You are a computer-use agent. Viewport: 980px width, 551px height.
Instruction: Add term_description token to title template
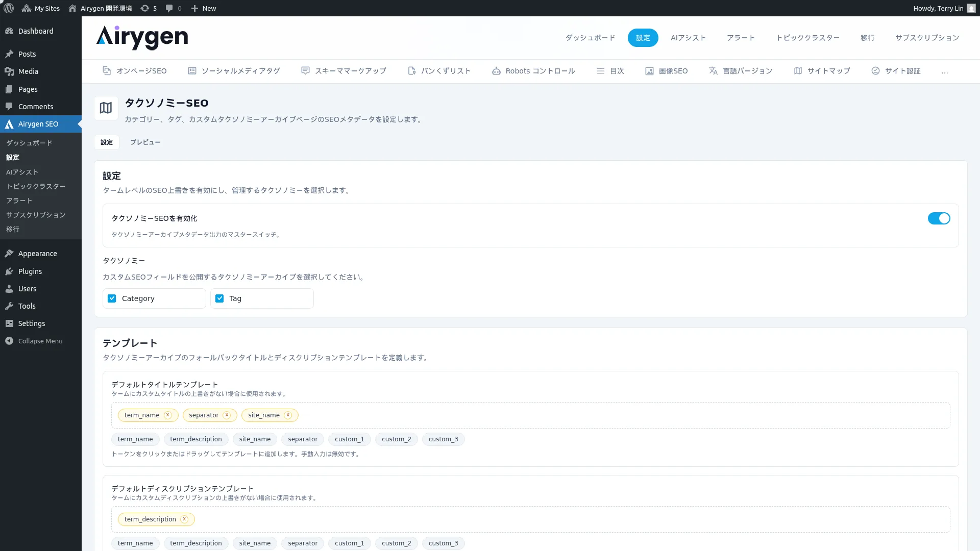[x=196, y=439]
